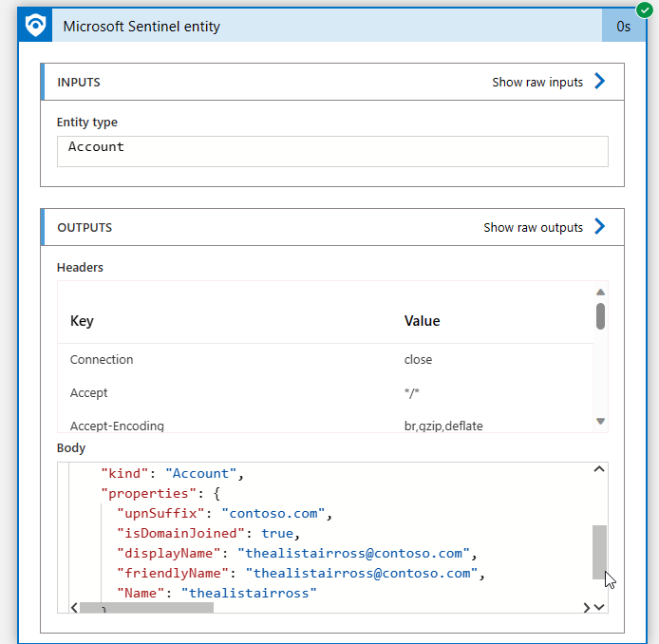This screenshot has height=644, width=659.
Task: Open Show raw outputs
Action: point(533,228)
